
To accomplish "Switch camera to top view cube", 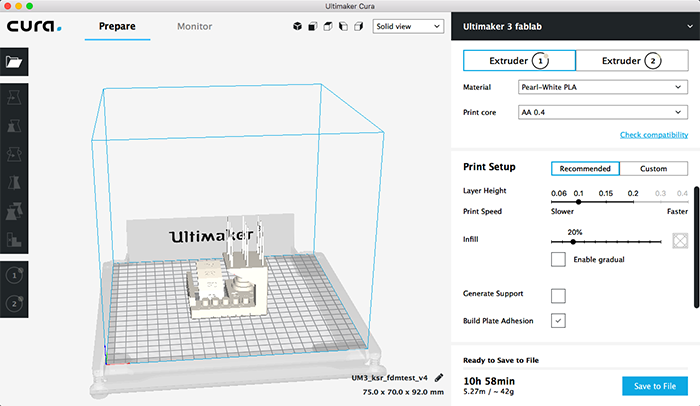I will tap(328, 26).
